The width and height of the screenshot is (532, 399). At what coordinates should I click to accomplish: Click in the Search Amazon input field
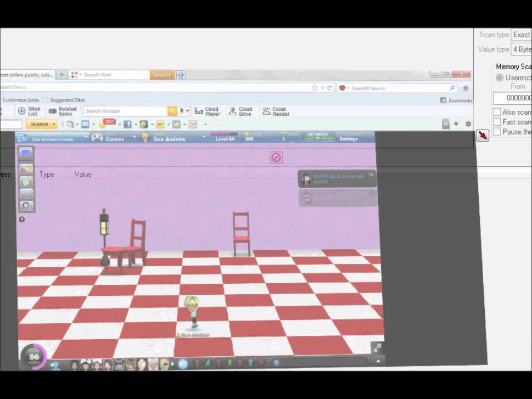[x=125, y=111]
